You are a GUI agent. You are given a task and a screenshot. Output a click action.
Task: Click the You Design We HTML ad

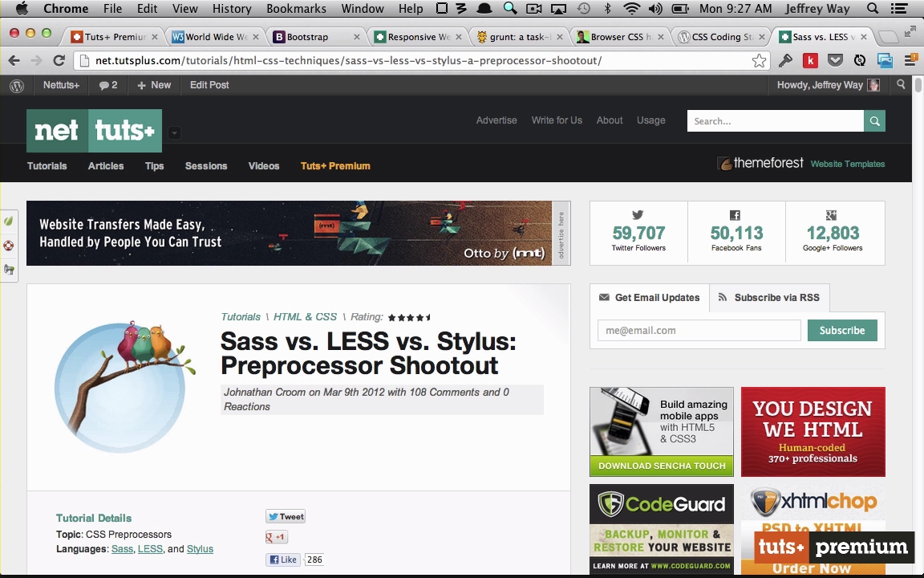[x=813, y=432]
